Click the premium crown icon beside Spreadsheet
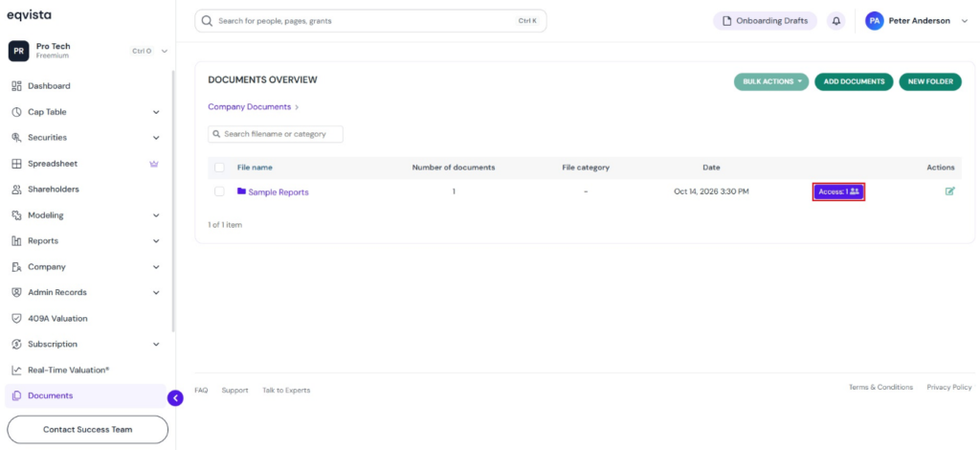 coord(154,164)
